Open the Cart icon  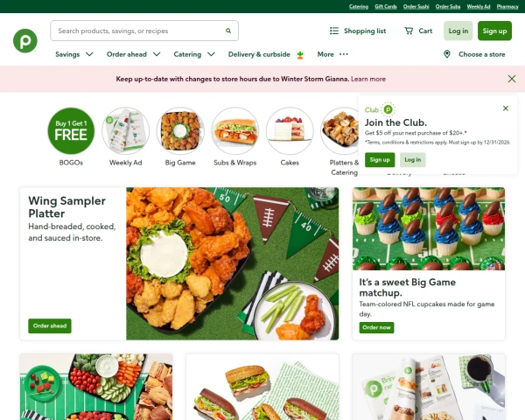point(409,31)
